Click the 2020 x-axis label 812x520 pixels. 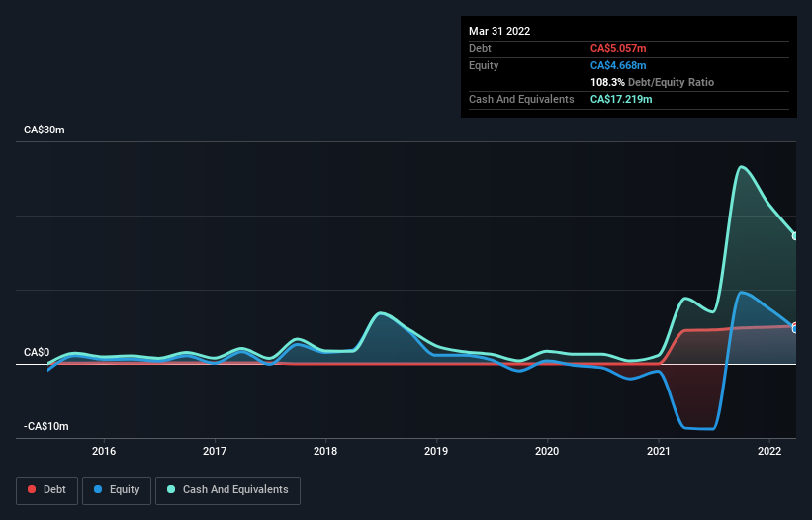(547, 451)
